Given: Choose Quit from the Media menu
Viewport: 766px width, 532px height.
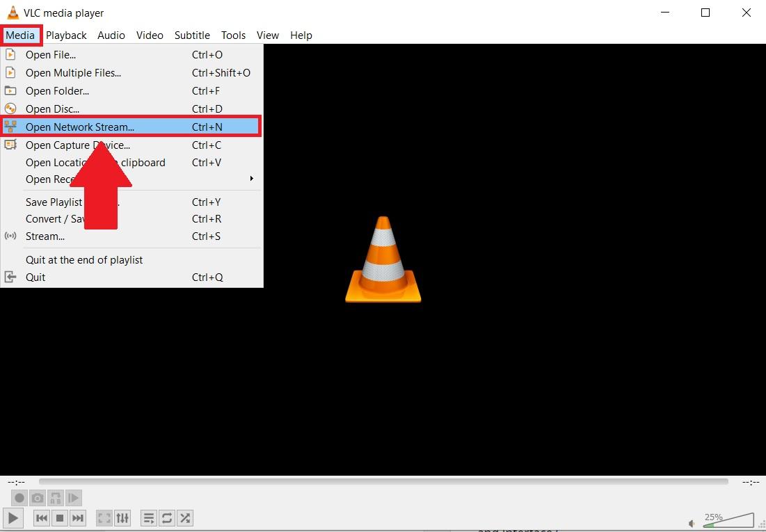Looking at the screenshot, I should click(x=131, y=277).
